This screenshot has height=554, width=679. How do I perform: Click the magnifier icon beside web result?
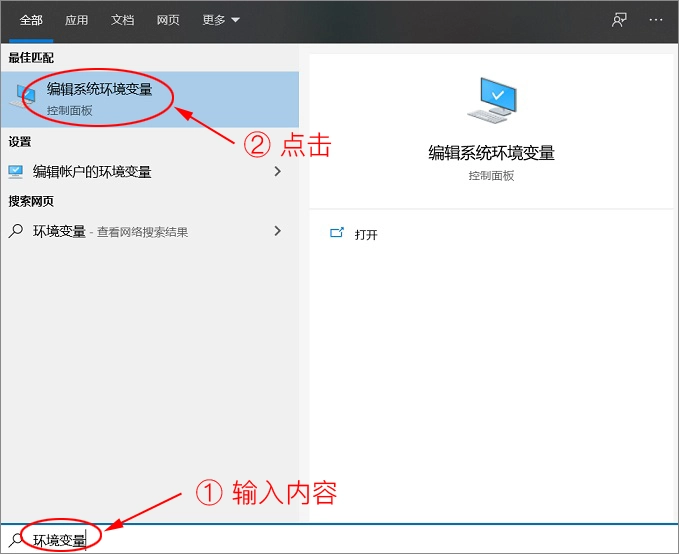tap(16, 231)
